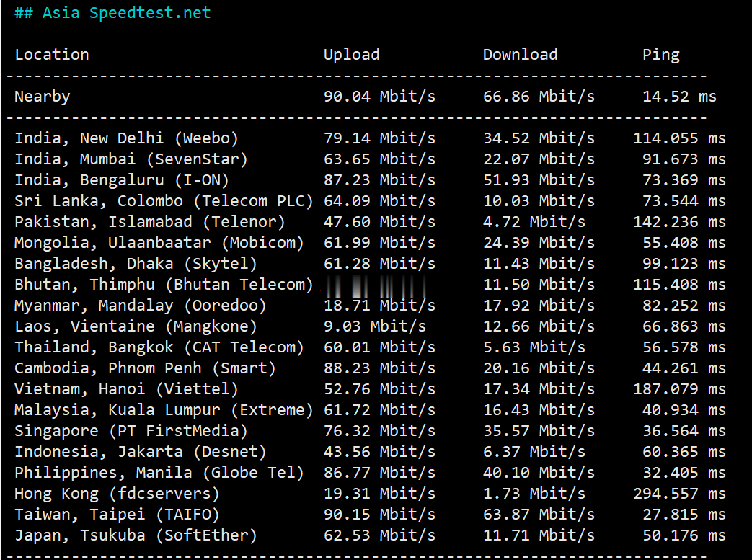
Task: Select Ulaanbaatar ping "55.408 ms"
Action: coord(684,243)
